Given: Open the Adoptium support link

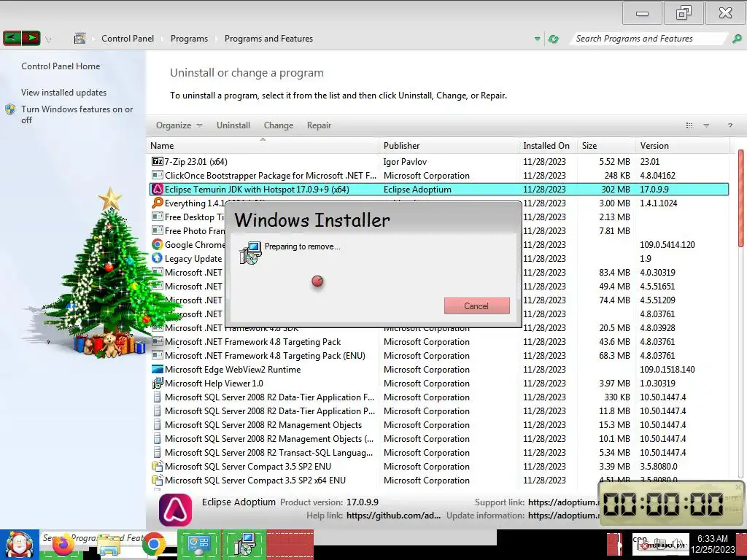Looking at the screenshot, I should click(x=562, y=502).
